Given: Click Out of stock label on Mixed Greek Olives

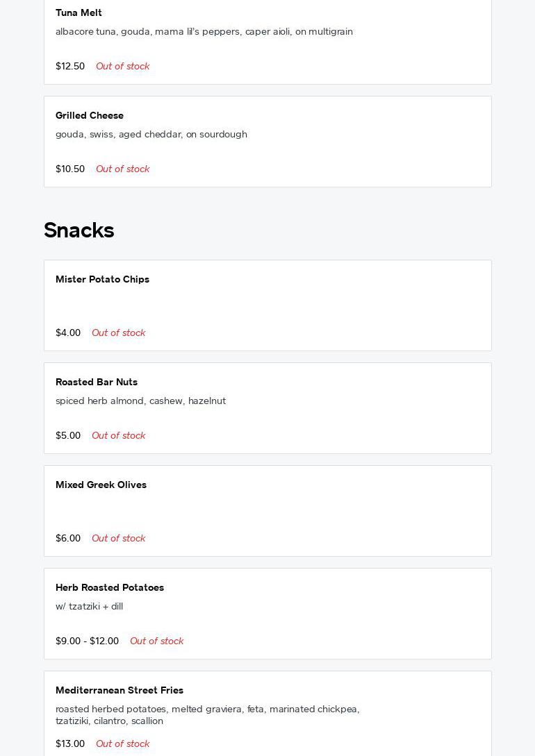Looking at the screenshot, I should 118,538.
